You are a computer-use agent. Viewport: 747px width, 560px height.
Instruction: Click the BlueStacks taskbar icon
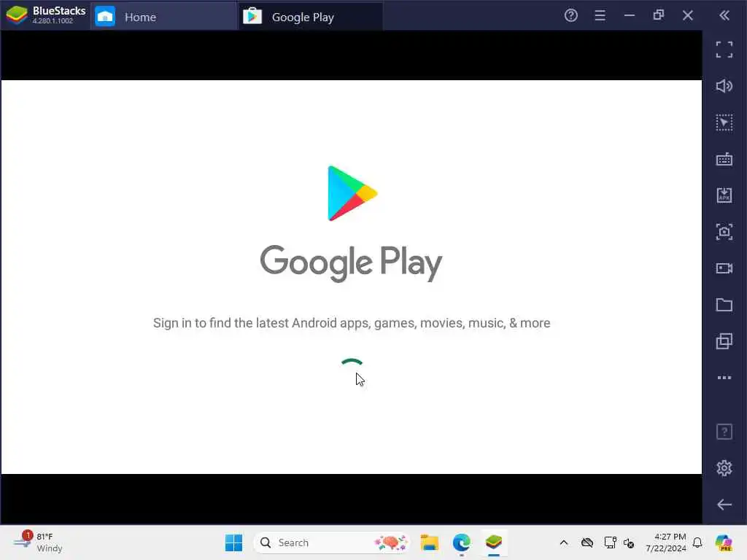pos(494,542)
